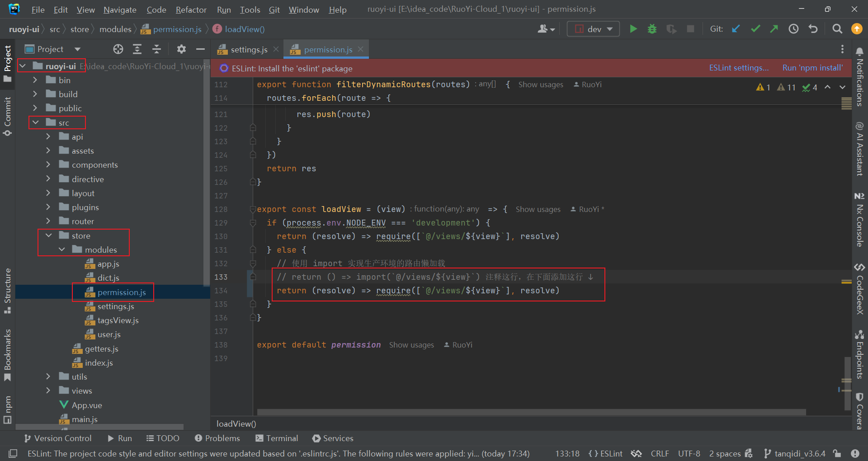Open the Terminal tool tab
The image size is (868, 461).
click(277, 438)
